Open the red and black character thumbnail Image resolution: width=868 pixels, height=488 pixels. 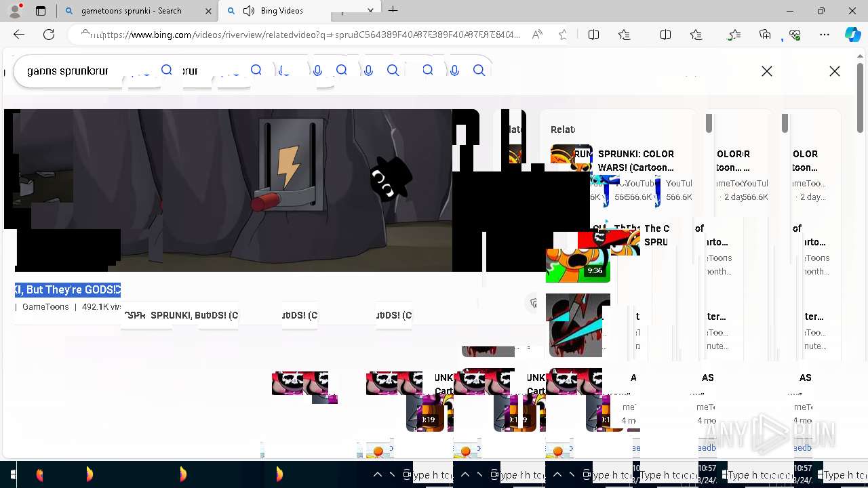[x=576, y=325]
